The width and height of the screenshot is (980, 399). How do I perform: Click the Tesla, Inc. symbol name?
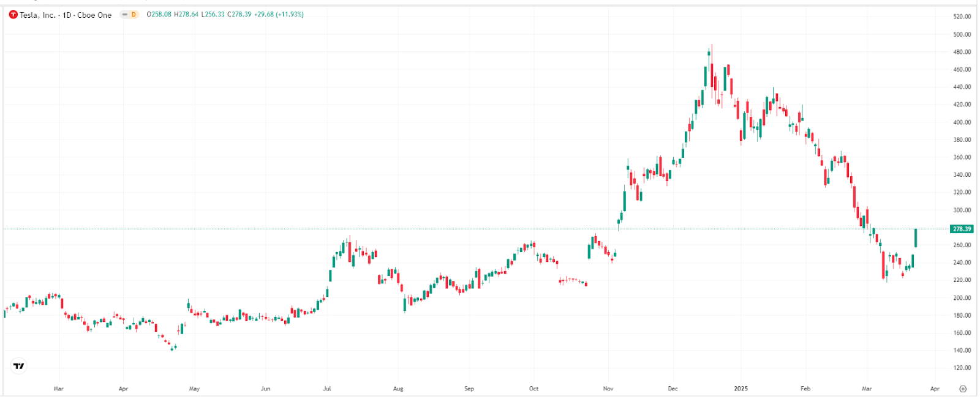coord(37,15)
